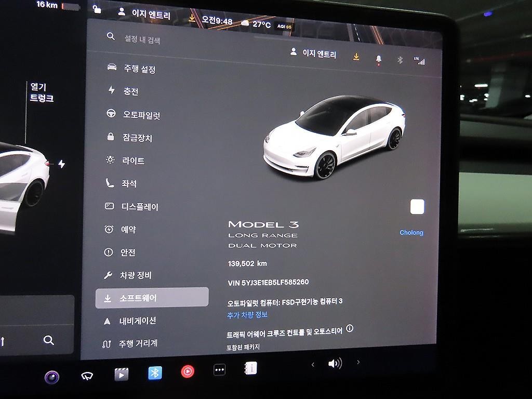Click the notification bell icon
Image resolution: width=532 pixels, height=399 pixels.
pyautogui.click(x=379, y=59)
